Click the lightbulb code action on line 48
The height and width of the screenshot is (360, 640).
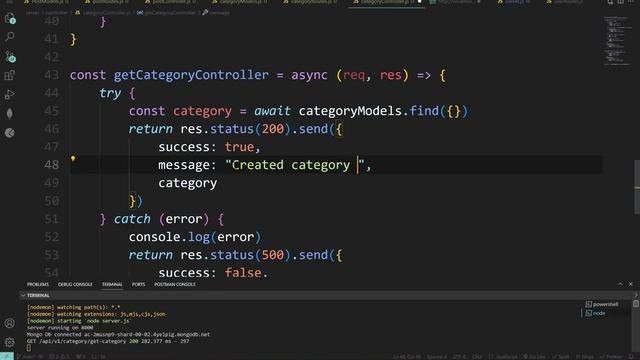pos(73,158)
